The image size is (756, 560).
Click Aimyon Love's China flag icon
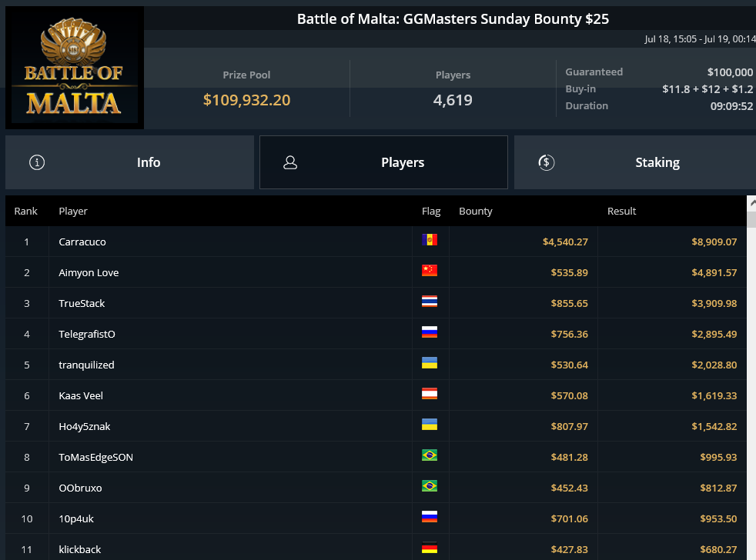point(429,270)
